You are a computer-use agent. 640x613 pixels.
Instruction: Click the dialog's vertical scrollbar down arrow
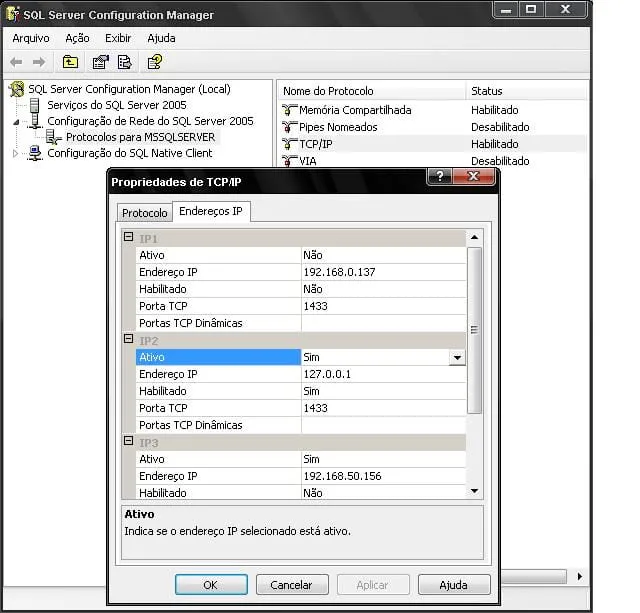coord(475,491)
